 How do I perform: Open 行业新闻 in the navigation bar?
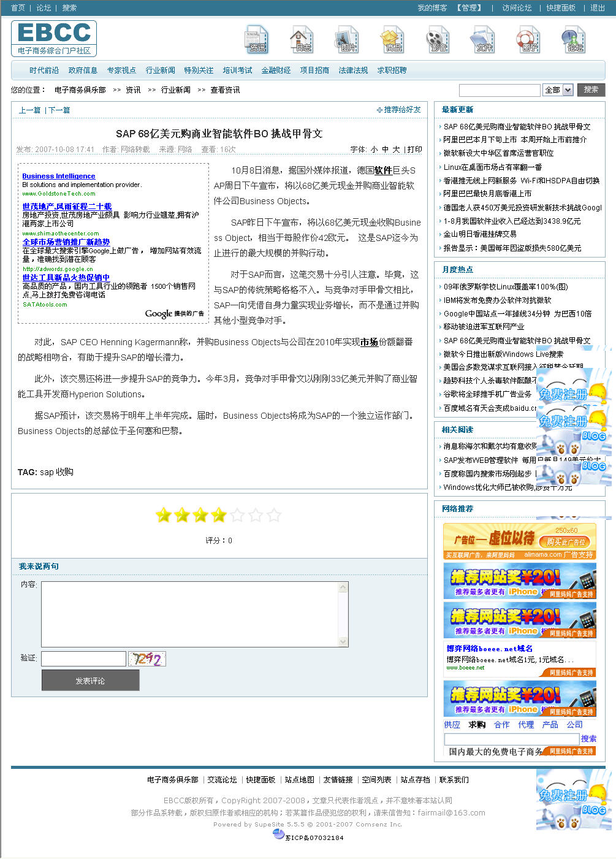point(160,71)
